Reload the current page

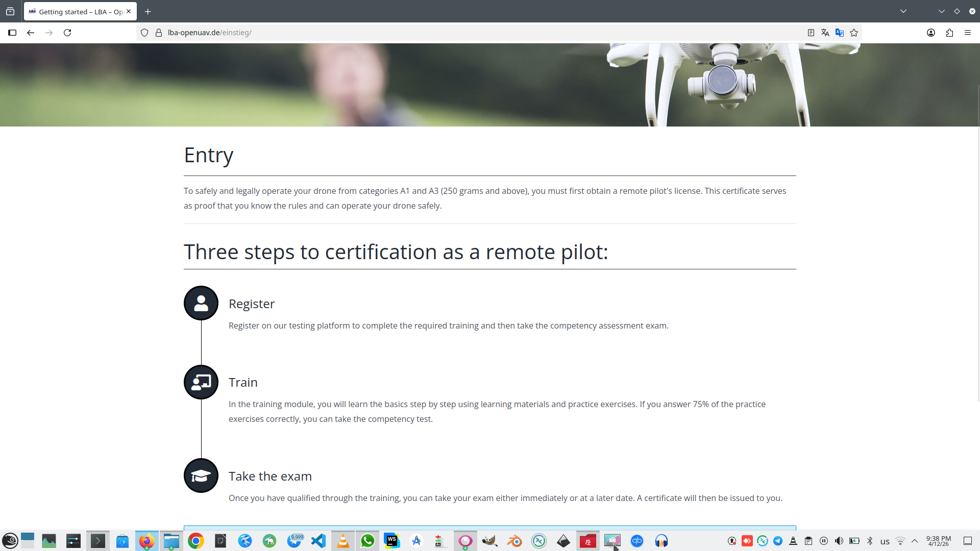click(67, 33)
